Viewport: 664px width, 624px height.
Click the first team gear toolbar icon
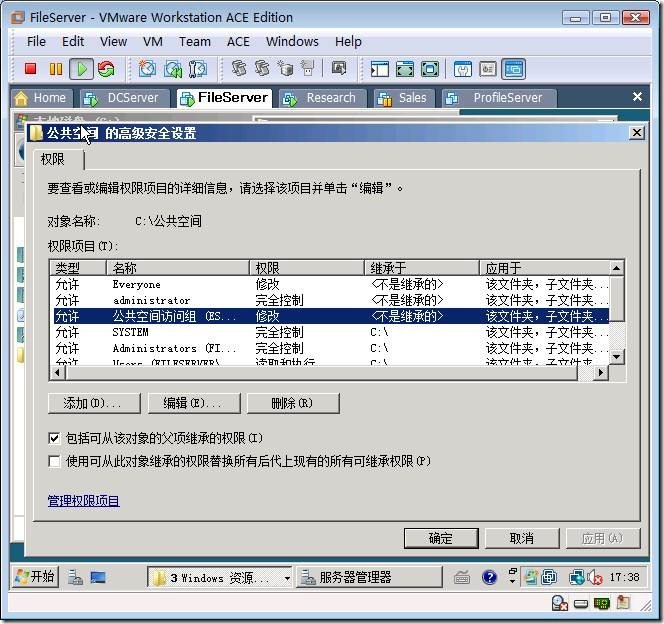tap(239, 68)
